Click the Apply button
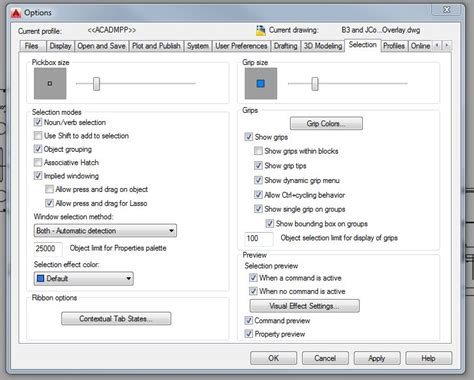 (x=377, y=358)
